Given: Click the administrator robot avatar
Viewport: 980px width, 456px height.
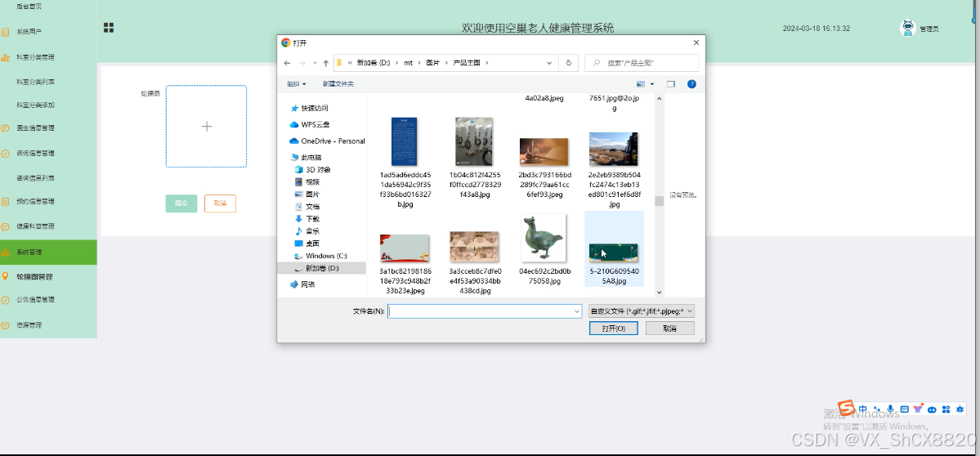Looking at the screenshot, I should click(x=907, y=28).
